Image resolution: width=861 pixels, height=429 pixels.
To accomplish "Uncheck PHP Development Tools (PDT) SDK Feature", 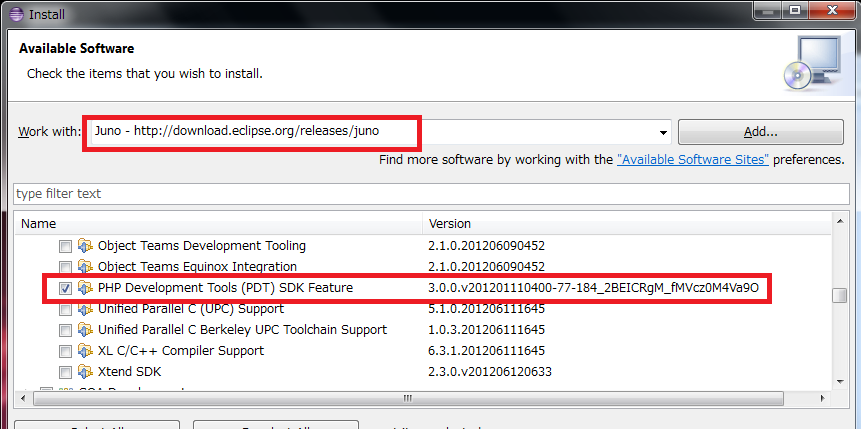I will [65, 288].
